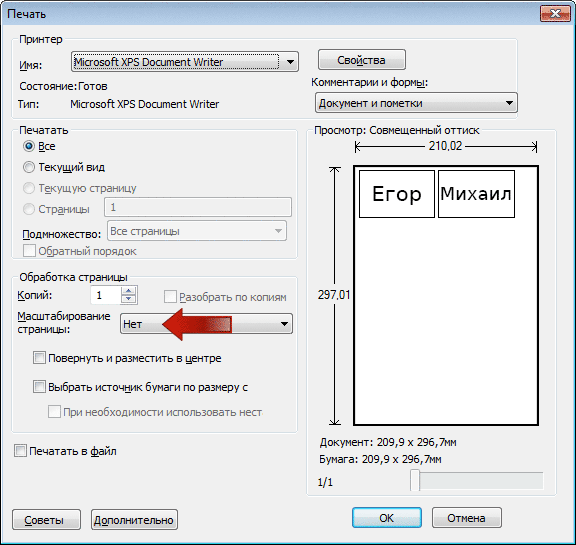The height and width of the screenshot is (545, 576).
Task: Check Выбрать источник бумаги по размеру
Action: 39,387
